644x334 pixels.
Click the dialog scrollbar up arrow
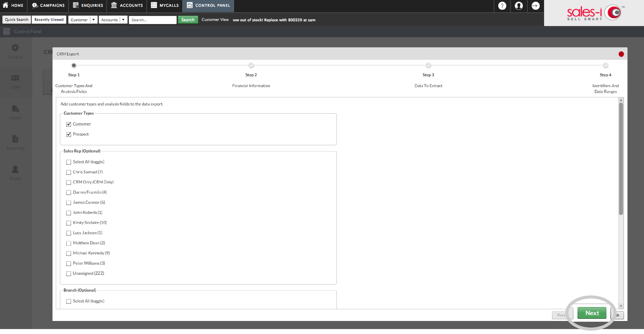pos(621,100)
